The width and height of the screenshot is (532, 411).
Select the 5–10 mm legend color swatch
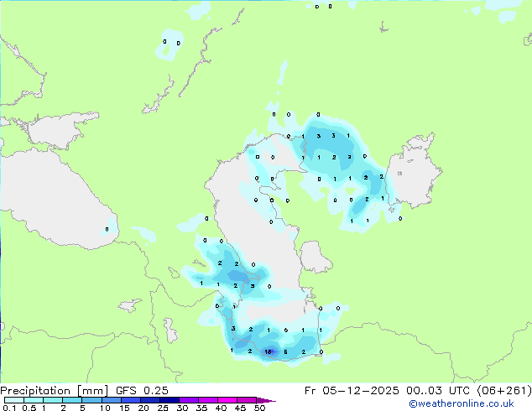(x=91, y=400)
